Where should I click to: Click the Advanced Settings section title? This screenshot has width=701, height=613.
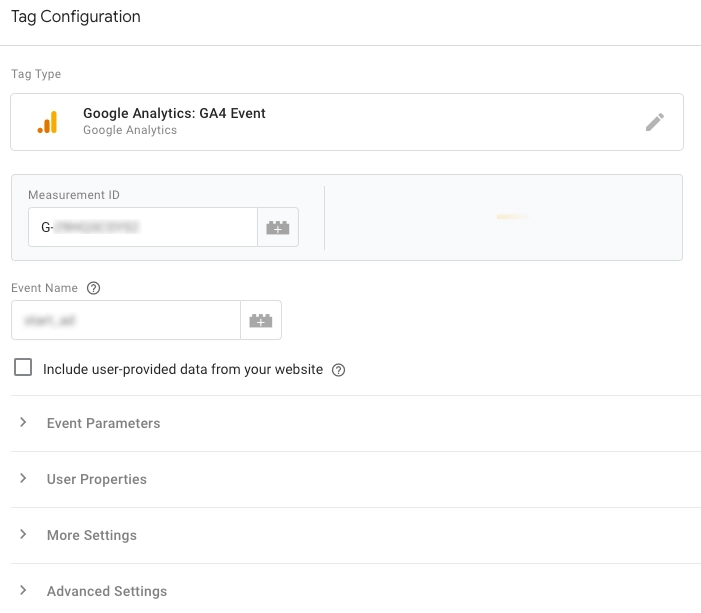[x=107, y=591]
